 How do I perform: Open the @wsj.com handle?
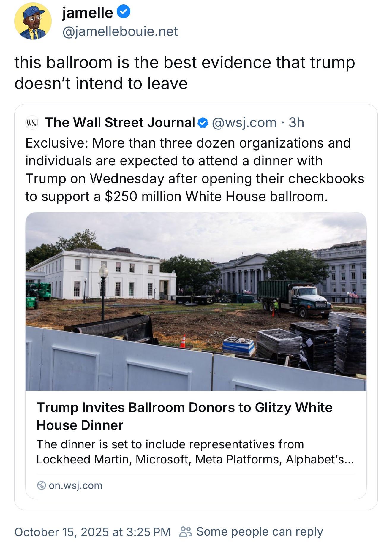pos(244,123)
